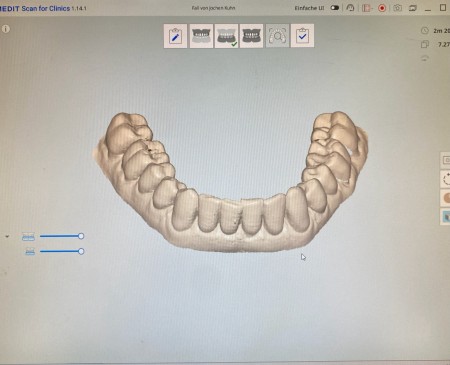Start screen recording with the red record button
This screenshot has height=365, width=450.
coord(382,8)
